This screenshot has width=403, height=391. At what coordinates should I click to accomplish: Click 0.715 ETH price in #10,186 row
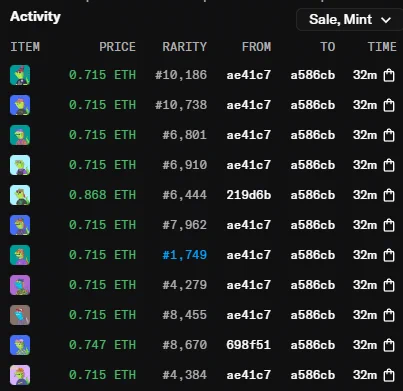[103, 75]
